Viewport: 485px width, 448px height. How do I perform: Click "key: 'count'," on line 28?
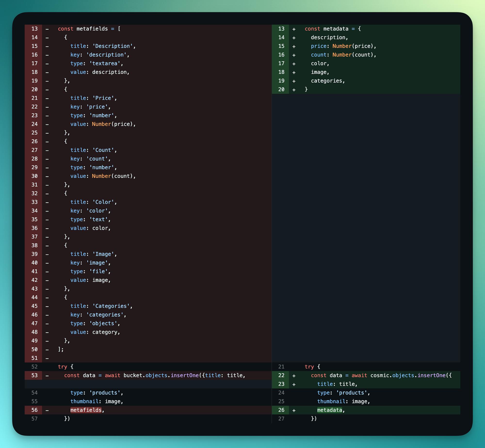90,159
